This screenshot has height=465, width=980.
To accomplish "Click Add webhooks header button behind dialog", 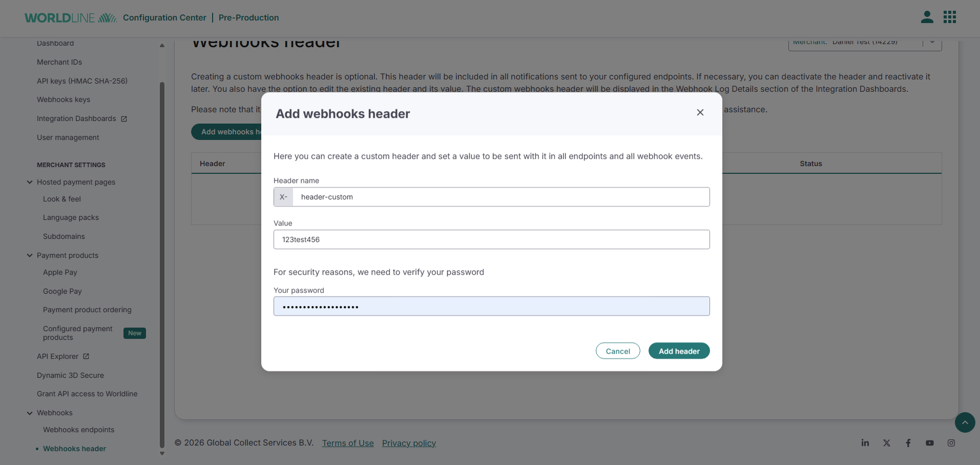I will click(x=226, y=132).
